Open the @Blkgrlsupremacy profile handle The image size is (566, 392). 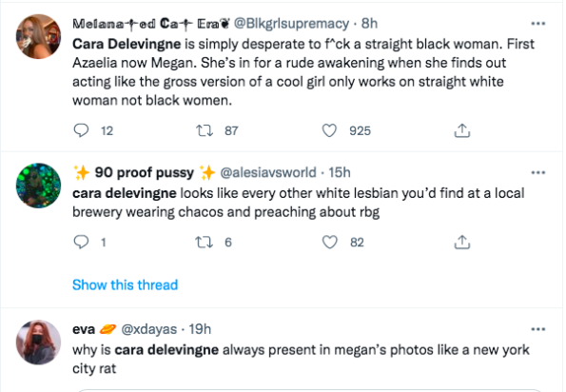[291, 24]
